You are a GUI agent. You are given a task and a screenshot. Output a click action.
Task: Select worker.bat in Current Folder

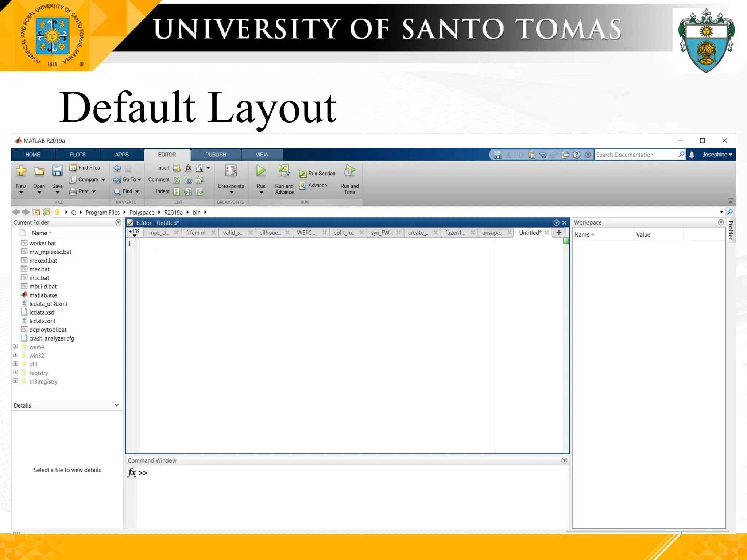pyautogui.click(x=43, y=243)
